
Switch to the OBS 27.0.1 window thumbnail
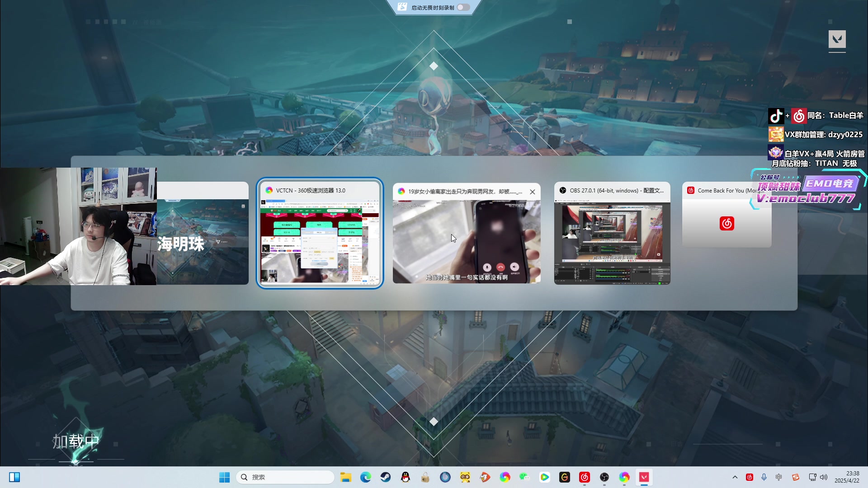pyautogui.click(x=612, y=233)
